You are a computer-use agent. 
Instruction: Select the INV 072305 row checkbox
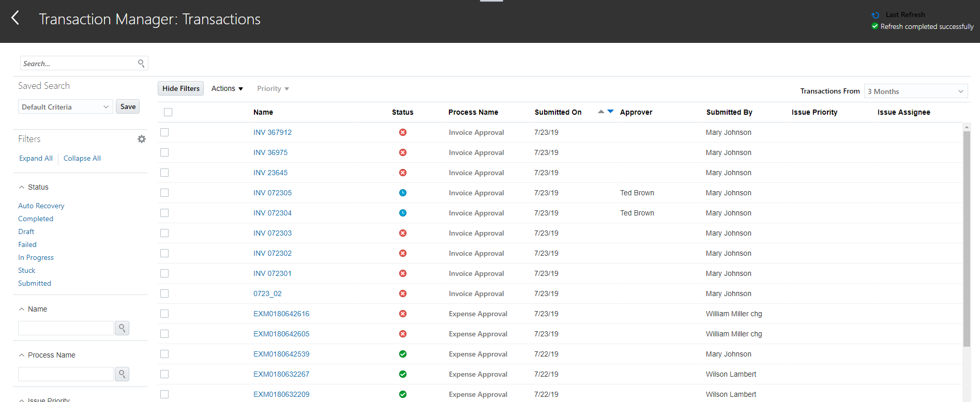(x=164, y=193)
